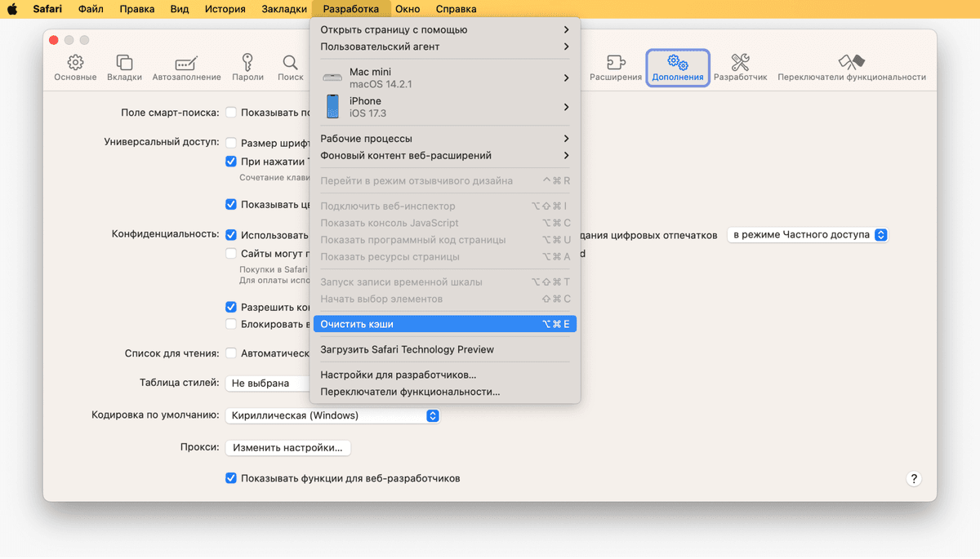Open the Разработчик settings pane

pos(741,68)
